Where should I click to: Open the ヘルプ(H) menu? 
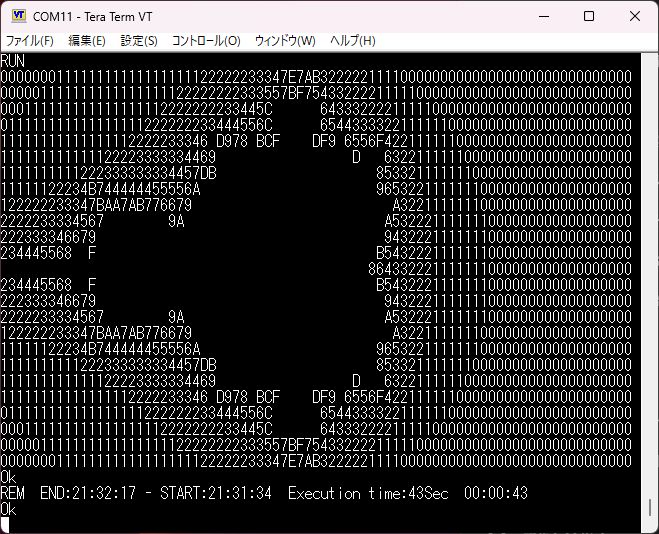pyautogui.click(x=353, y=41)
